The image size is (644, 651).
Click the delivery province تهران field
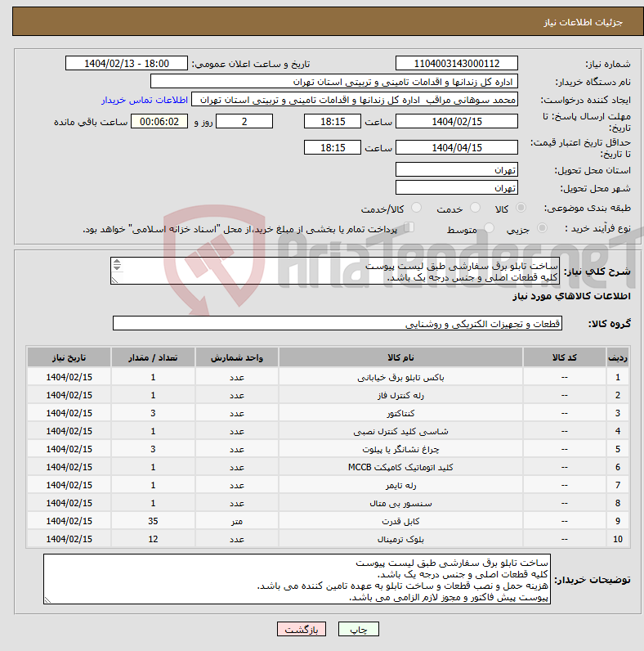pyautogui.click(x=457, y=170)
